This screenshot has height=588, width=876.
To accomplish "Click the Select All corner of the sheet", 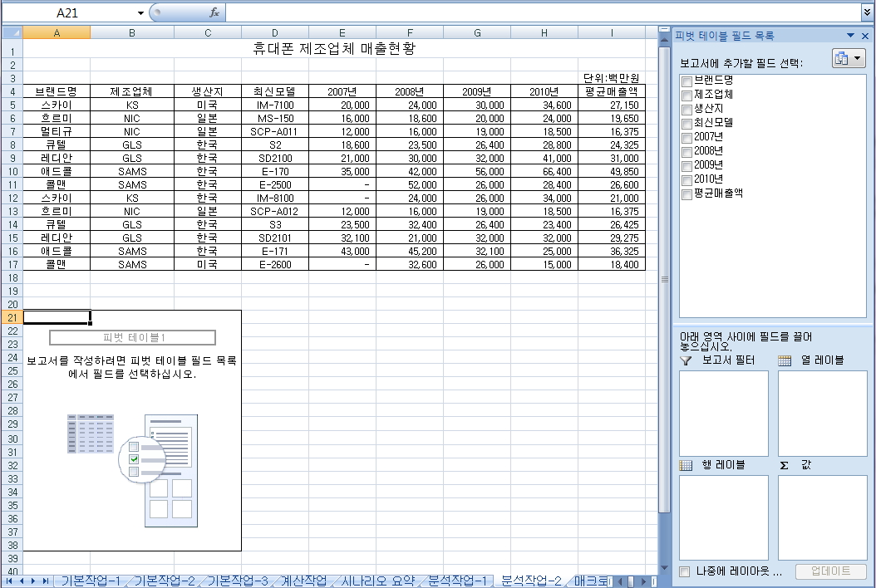I will click(12, 33).
